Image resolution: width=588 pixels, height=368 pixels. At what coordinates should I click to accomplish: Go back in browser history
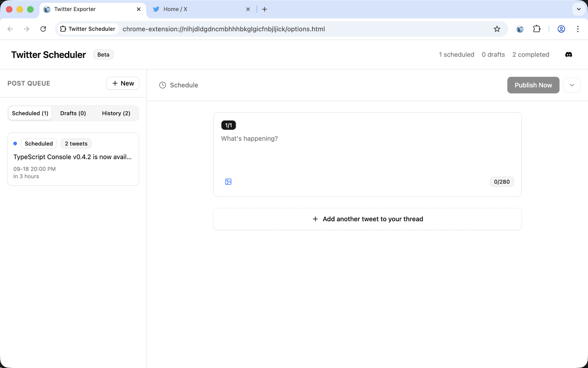(10, 29)
